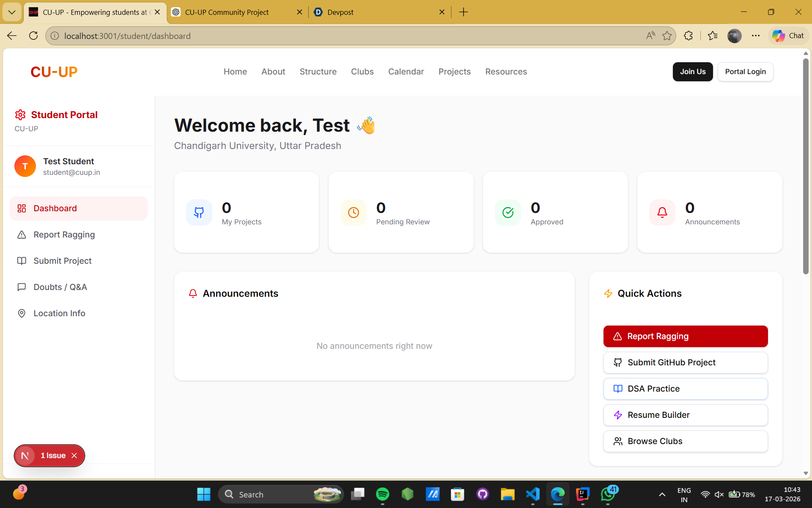Screen dimensions: 812x508
Task: Open the Calendar navigation link
Action: pyautogui.click(x=406, y=72)
